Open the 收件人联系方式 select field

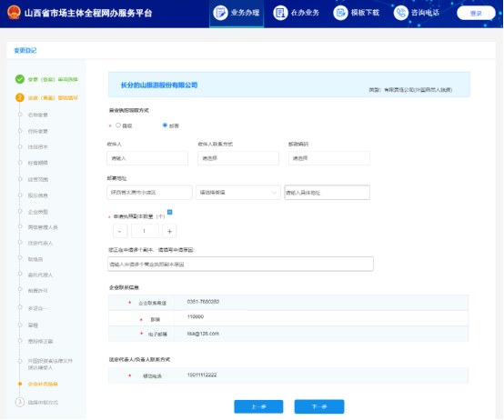(x=238, y=158)
